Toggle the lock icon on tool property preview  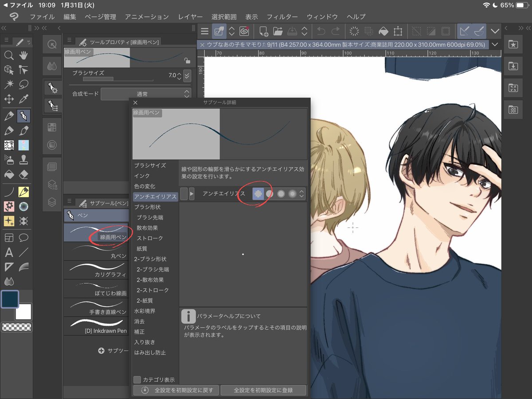[x=188, y=61]
